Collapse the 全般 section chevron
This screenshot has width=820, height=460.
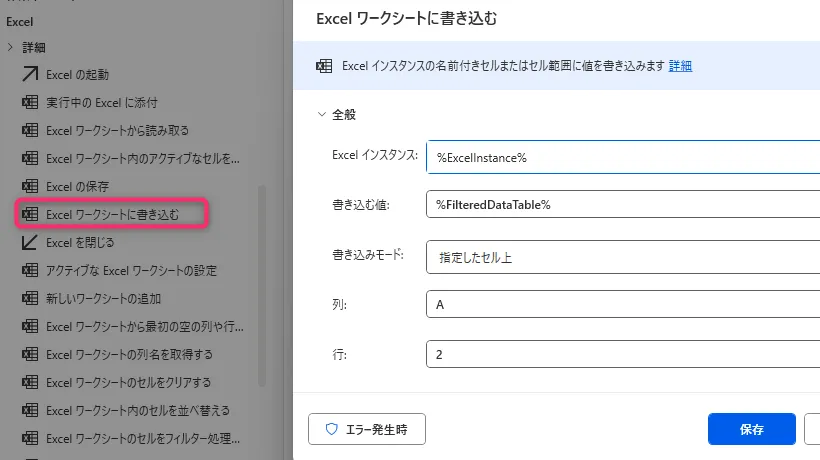click(x=321, y=115)
